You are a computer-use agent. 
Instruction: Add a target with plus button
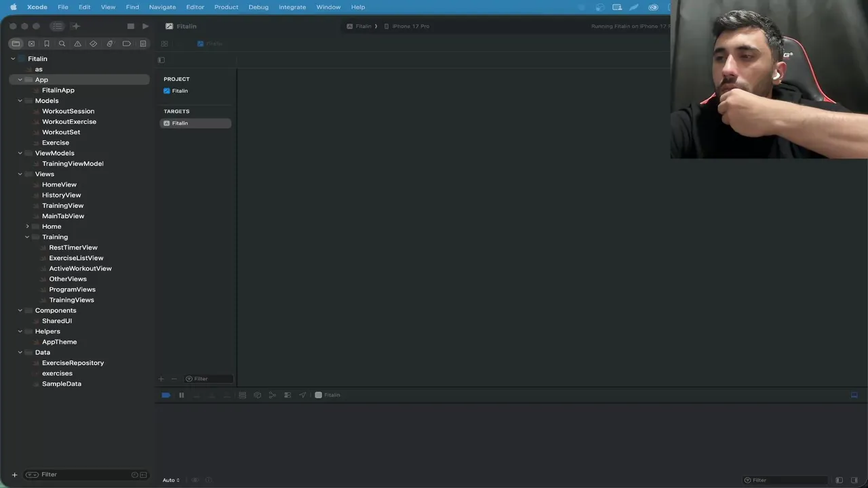pos(161,379)
